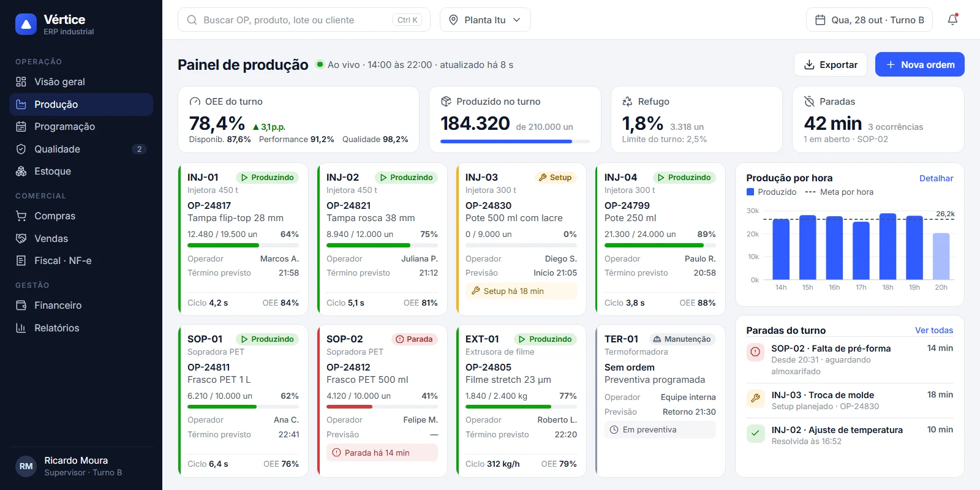Open Relatórios in the sidebar

[x=81, y=328]
